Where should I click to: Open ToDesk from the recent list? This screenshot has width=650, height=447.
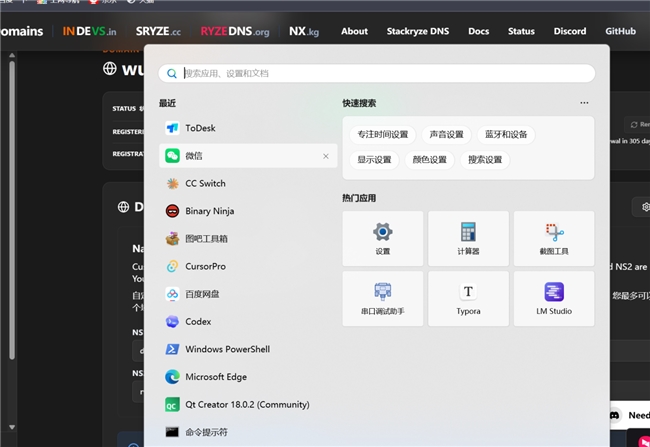[248, 128]
